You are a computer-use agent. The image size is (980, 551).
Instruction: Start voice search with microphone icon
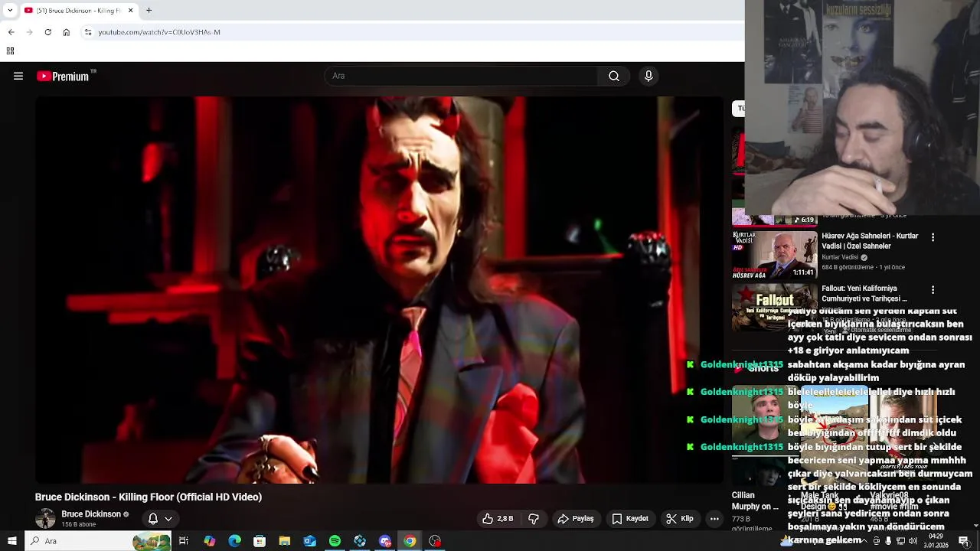click(648, 76)
